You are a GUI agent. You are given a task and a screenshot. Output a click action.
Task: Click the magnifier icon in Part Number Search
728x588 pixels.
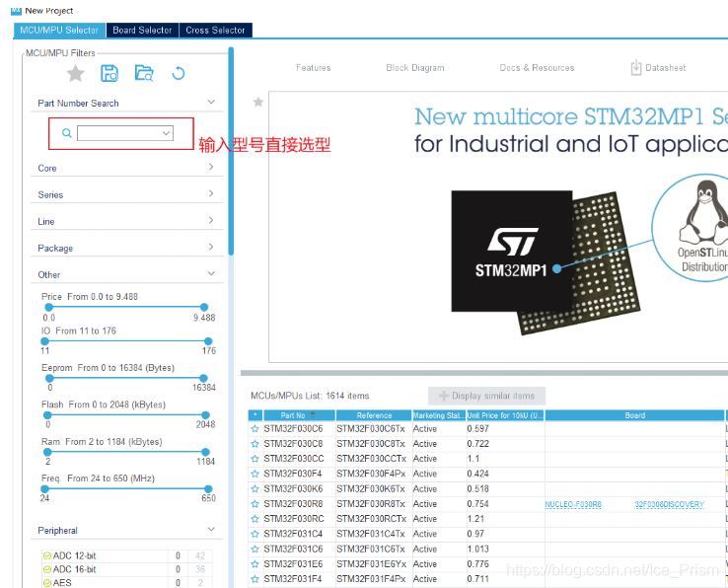[67, 133]
